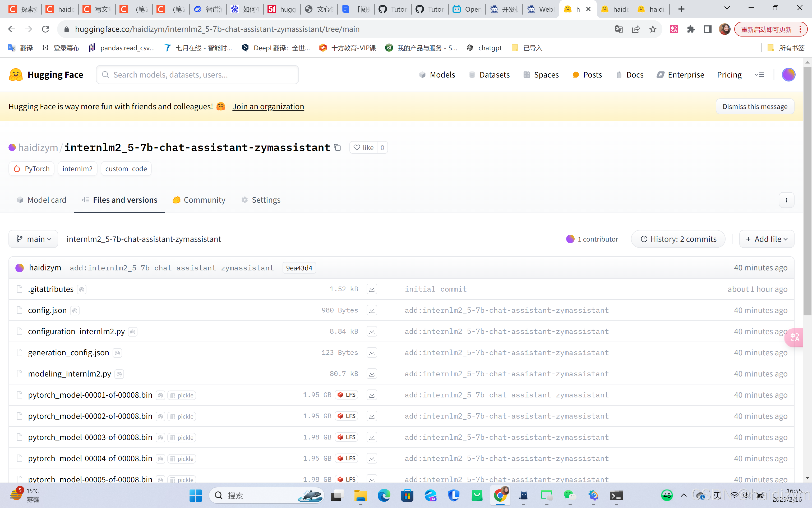Click the translate page icon in address bar

coord(619,29)
